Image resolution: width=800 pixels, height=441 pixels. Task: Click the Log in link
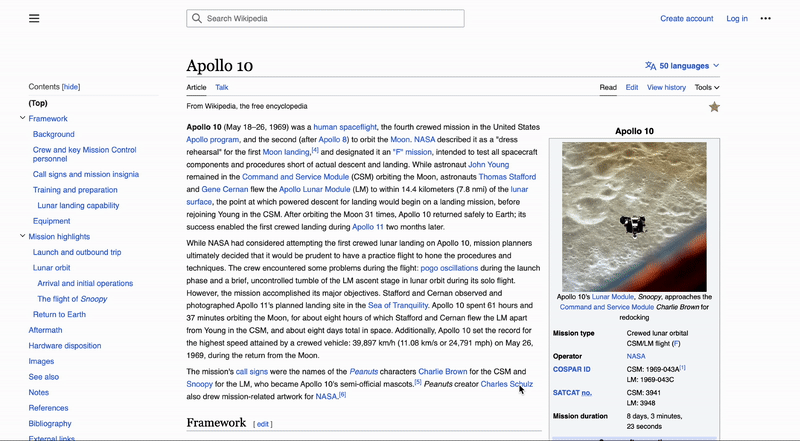point(736,18)
